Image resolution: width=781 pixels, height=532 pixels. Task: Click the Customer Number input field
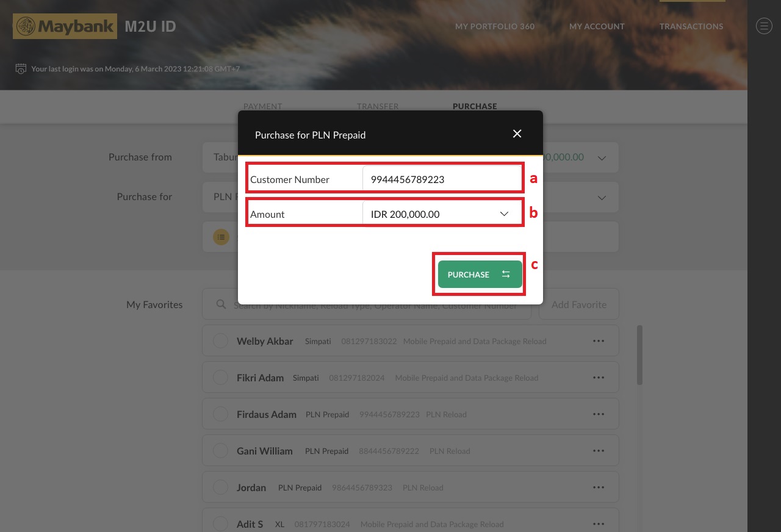coord(442,178)
